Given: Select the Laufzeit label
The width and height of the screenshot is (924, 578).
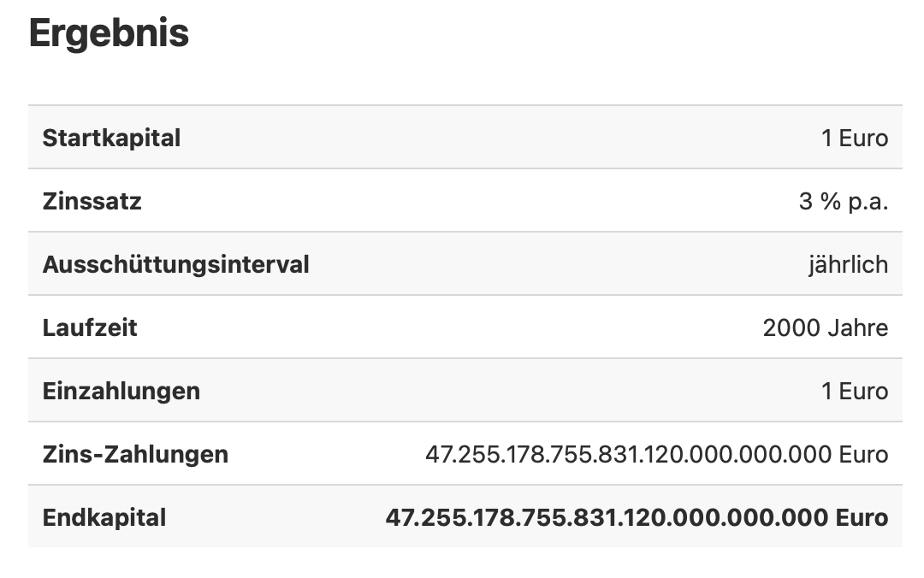Looking at the screenshot, I should (x=90, y=327).
